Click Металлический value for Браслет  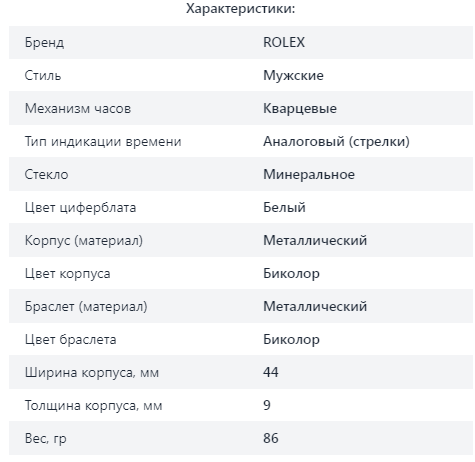(x=315, y=307)
